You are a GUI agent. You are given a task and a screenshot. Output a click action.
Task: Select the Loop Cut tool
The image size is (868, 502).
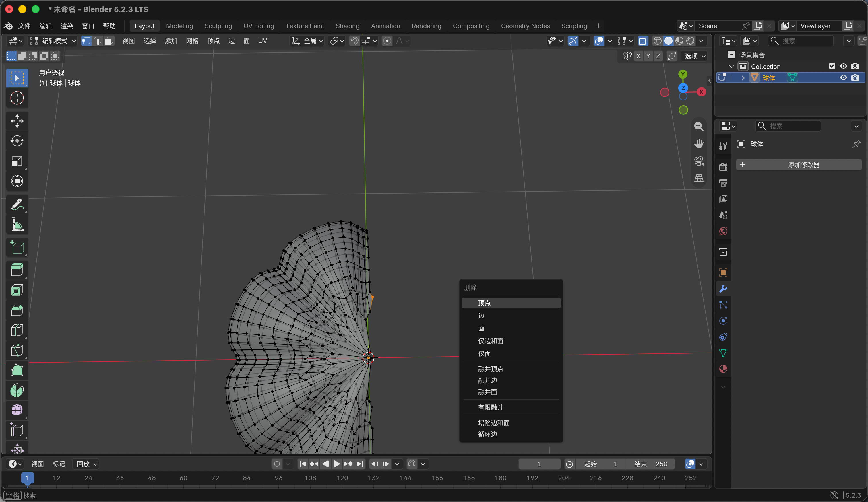click(17, 330)
